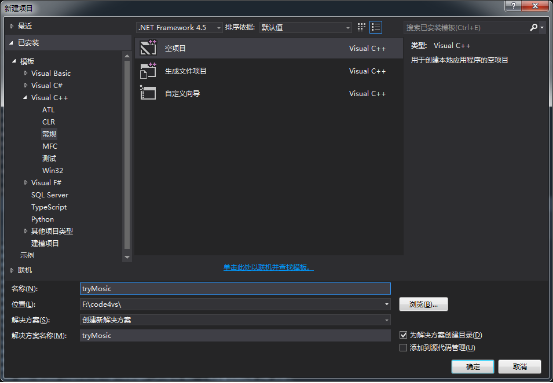Screen dimensions: 553x383
Task: Click the template tree scroll-down arrow
Action: pyautogui.click(x=127, y=257)
